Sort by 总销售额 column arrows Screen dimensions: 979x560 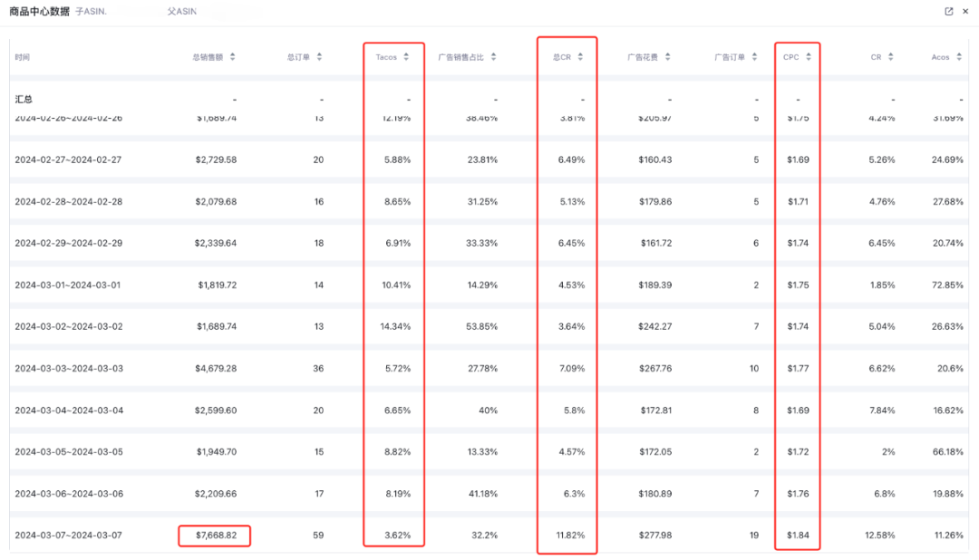[232, 57]
